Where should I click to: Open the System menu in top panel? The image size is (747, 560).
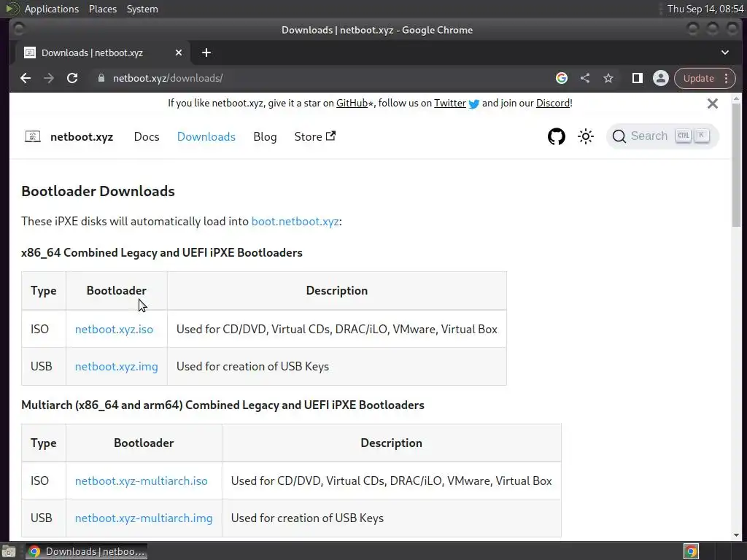coord(142,9)
